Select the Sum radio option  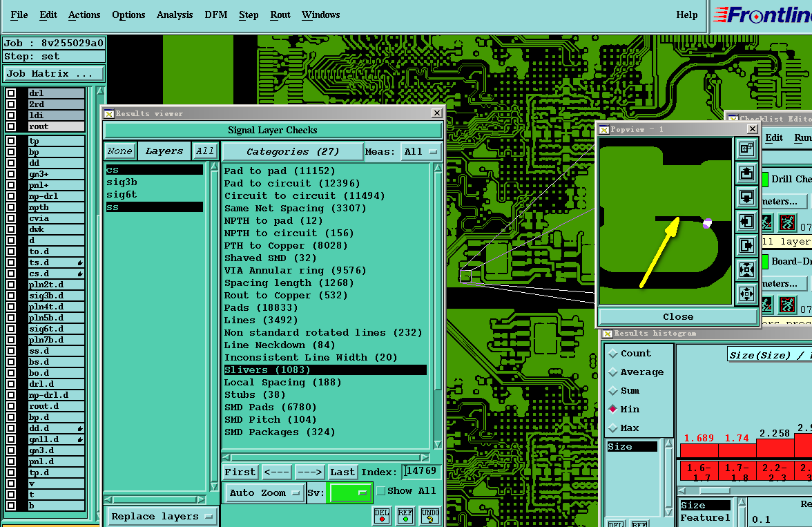click(613, 391)
